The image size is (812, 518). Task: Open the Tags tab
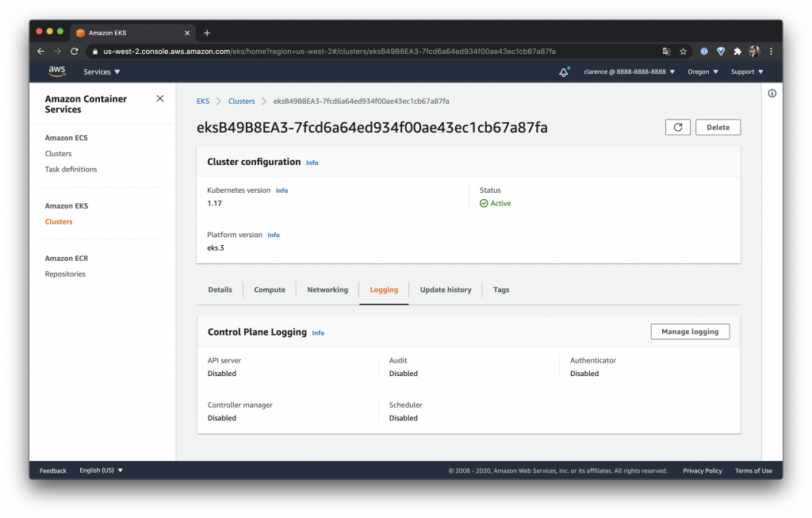(501, 290)
